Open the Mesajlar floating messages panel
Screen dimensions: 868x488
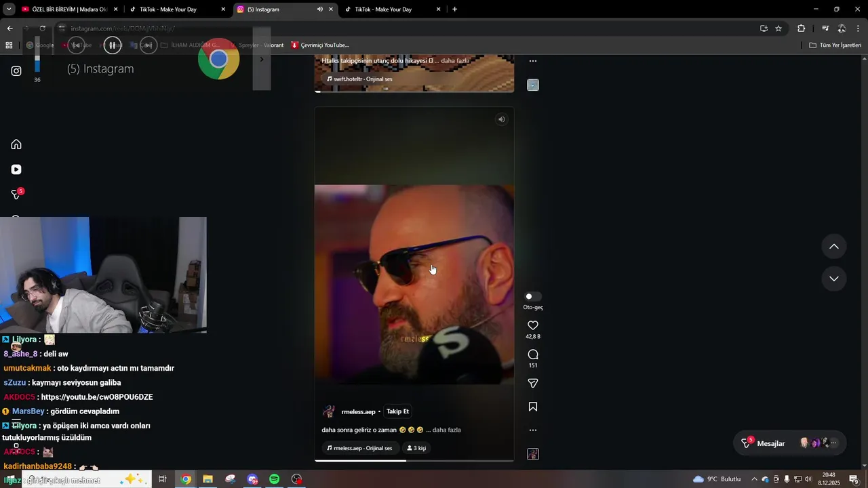[x=789, y=443]
